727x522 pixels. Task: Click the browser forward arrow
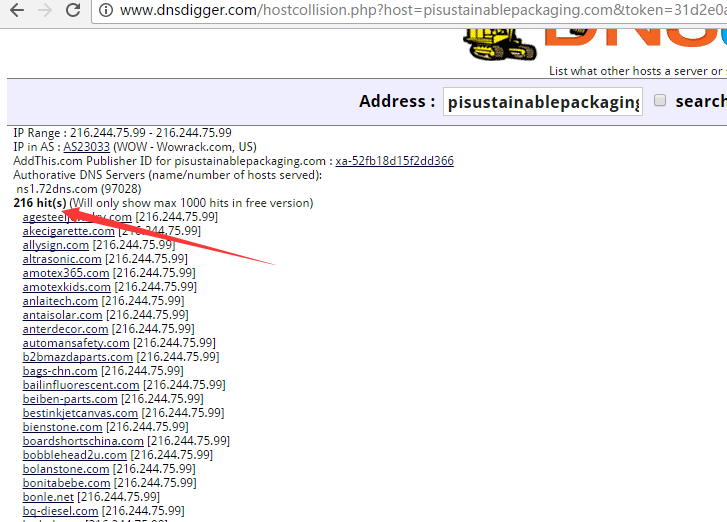pyautogui.click(x=45, y=10)
